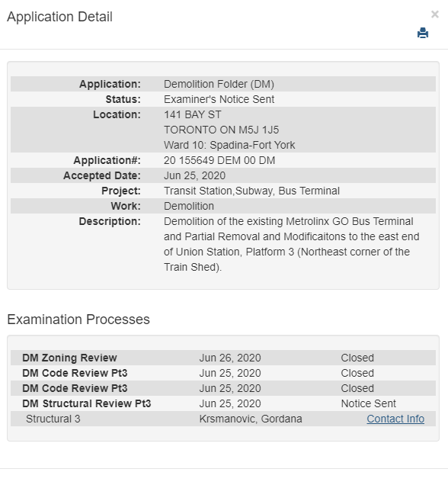Click the Examination Processes heading
The height and width of the screenshot is (485, 448).
click(x=78, y=320)
